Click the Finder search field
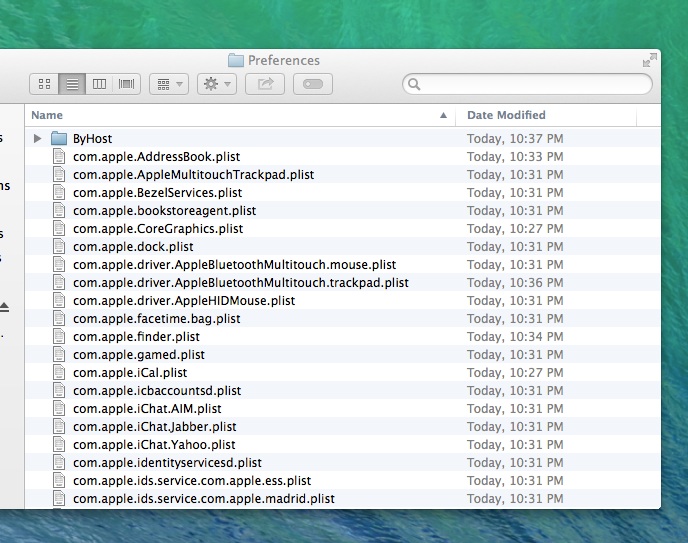This screenshot has width=688, height=543. (x=527, y=84)
